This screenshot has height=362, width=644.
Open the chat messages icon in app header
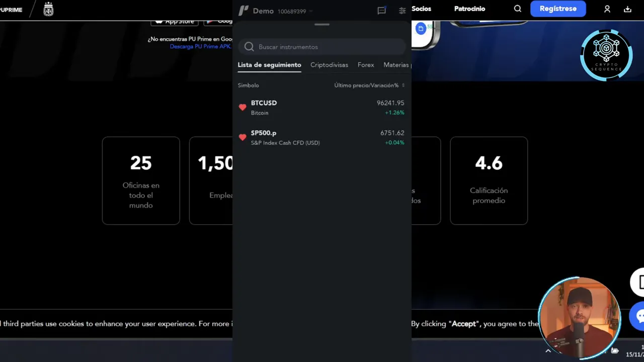pos(382,11)
